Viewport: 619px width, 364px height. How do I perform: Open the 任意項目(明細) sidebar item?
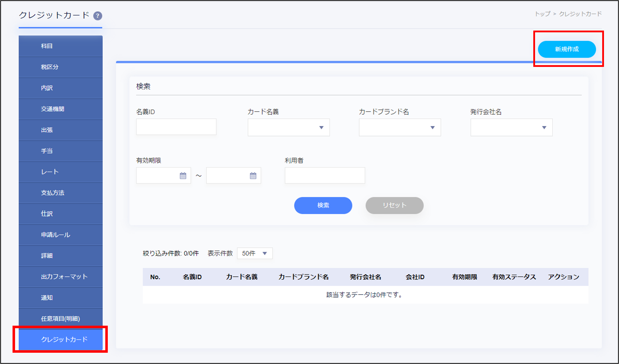click(x=60, y=319)
